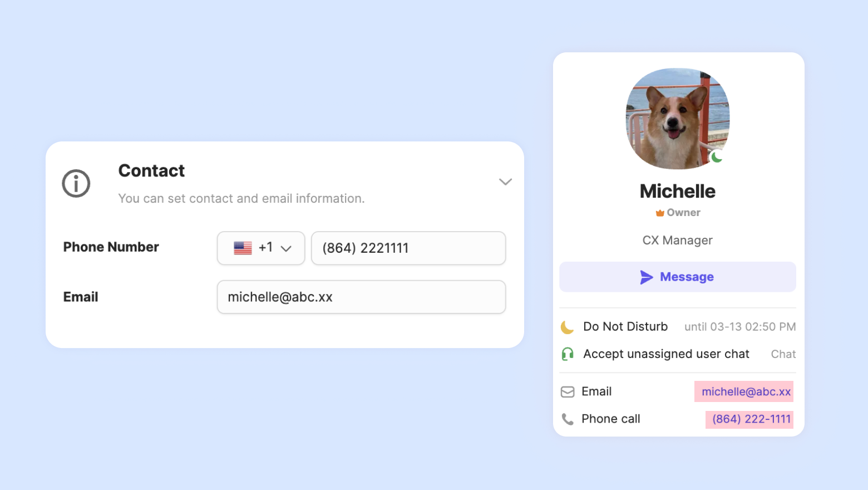The height and width of the screenshot is (490, 868).
Task: Click the Message button
Action: 678,277
